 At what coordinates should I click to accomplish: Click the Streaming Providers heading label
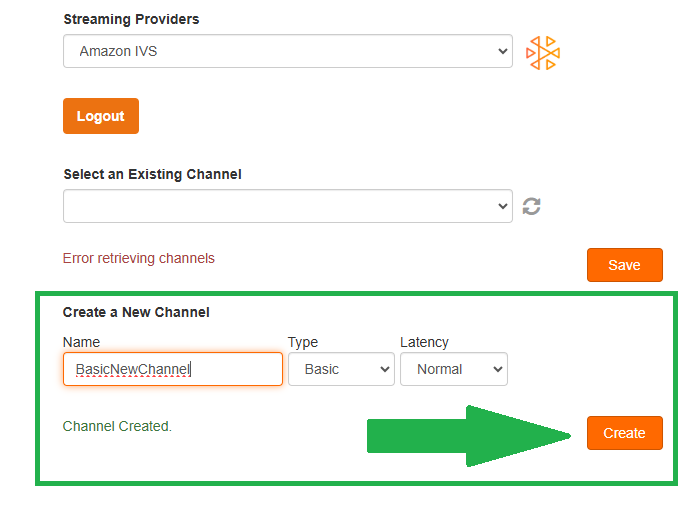click(131, 19)
